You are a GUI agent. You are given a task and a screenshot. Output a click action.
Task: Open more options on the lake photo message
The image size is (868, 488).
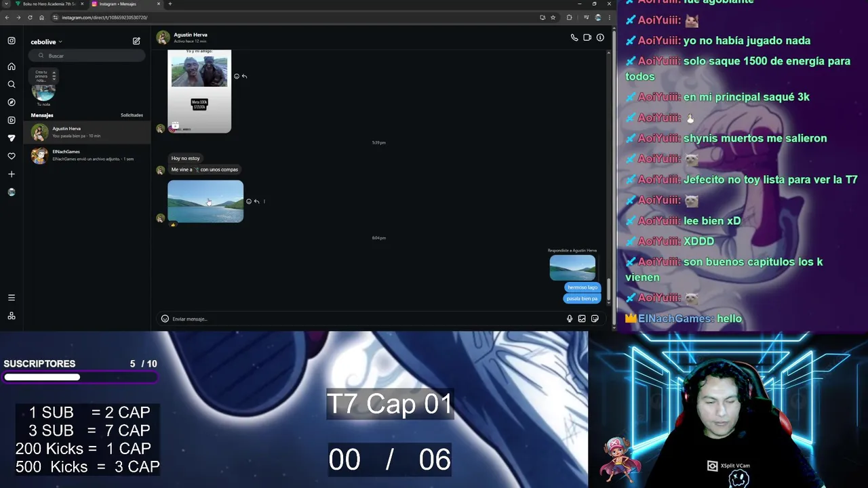click(264, 201)
